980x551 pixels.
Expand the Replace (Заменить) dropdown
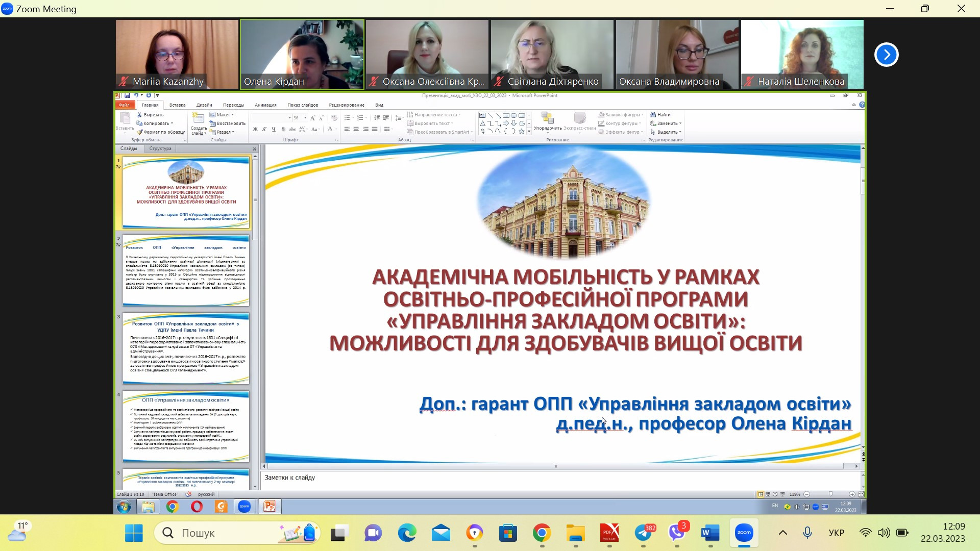click(680, 123)
